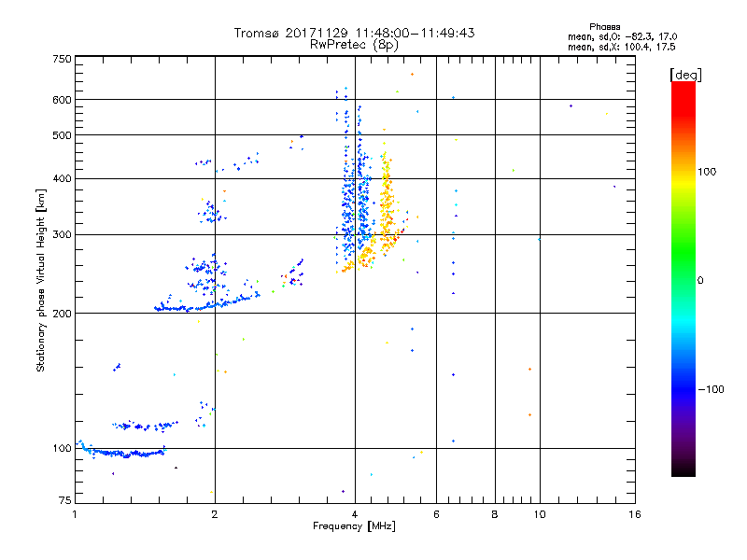Click the 'mean, sd,O: -82.3, 17.0' line
The width and height of the screenshot is (747, 560).
click(622, 36)
